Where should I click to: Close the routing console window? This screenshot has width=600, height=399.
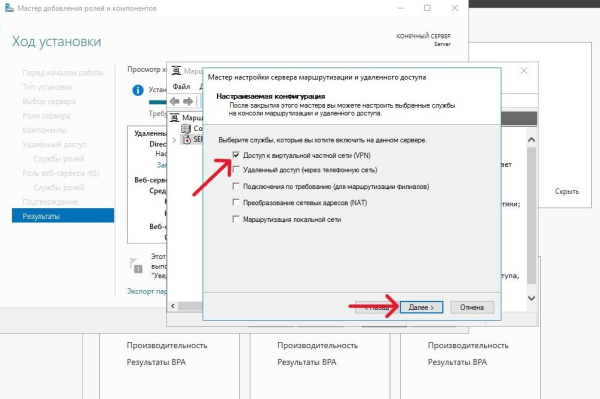(x=524, y=70)
